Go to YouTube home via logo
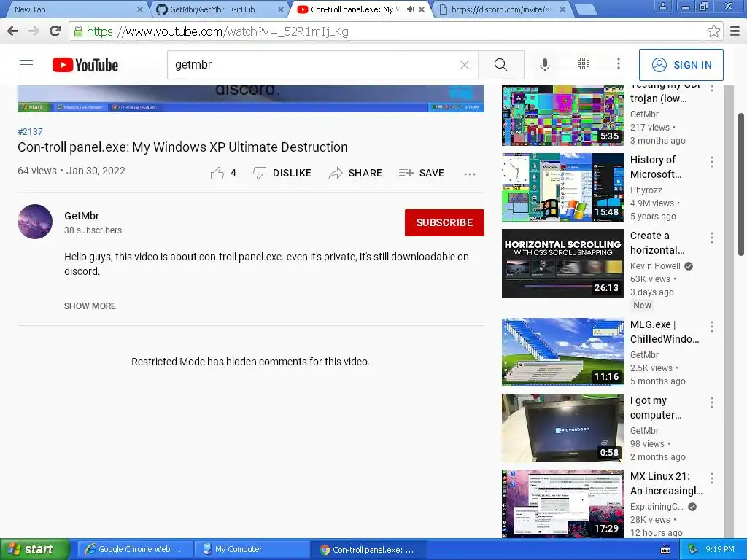The width and height of the screenshot is (747, 560). pos(85,65)
